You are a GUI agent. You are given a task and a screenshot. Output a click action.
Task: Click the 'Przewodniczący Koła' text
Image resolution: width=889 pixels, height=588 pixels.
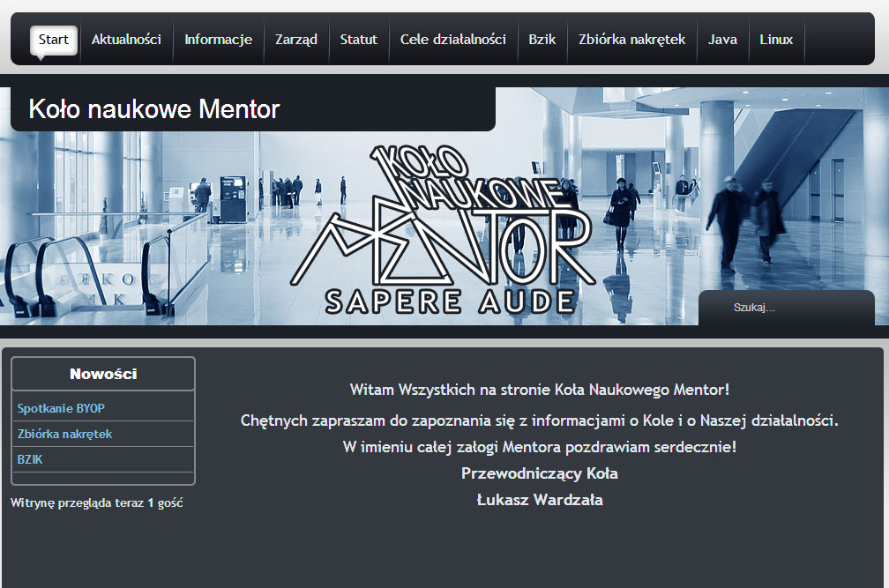(540, 473)
